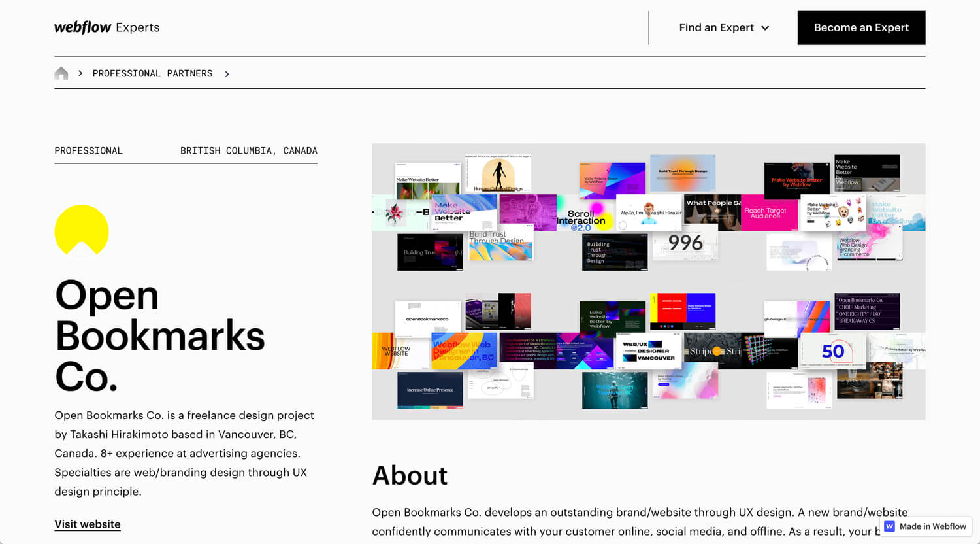
Task: Open the Visit website link
Action: (88, 524)
